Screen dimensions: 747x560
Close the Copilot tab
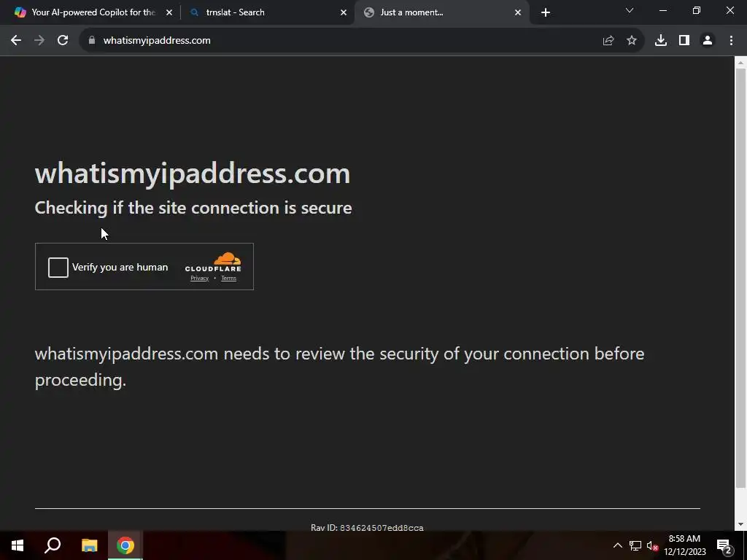[x=169, y=12]
